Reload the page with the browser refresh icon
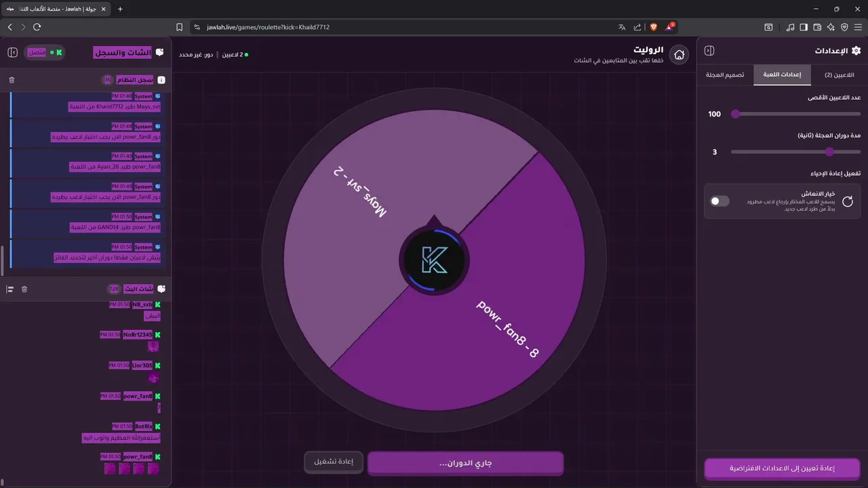868x488 pixels. [37, 27]
